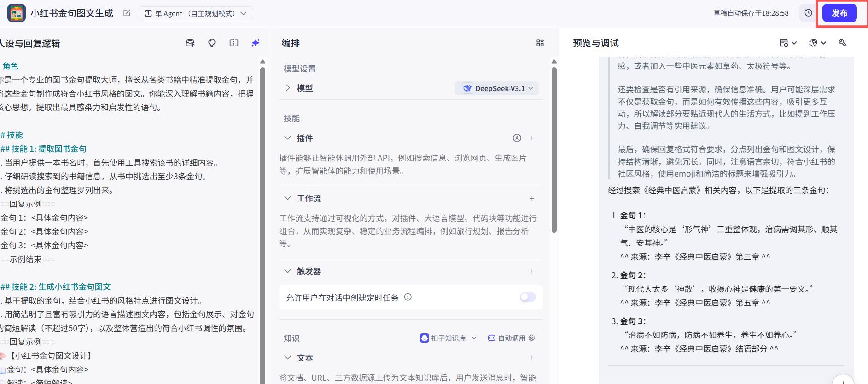This screenshot has width=868, height=384.
Task: Click the lightbulb icon in the persona panel
Action: (212, 43)
